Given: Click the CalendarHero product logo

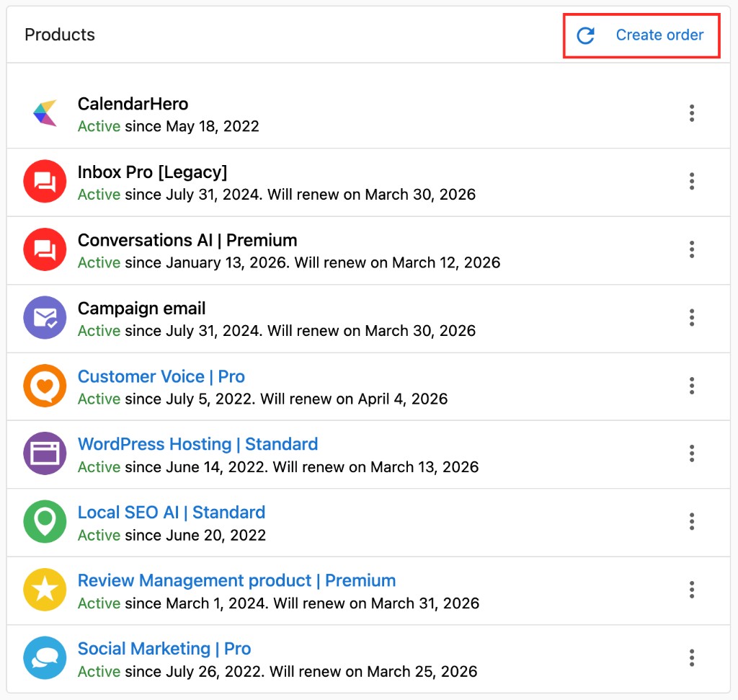Looking at the screenshot, I should click(45, 113).
